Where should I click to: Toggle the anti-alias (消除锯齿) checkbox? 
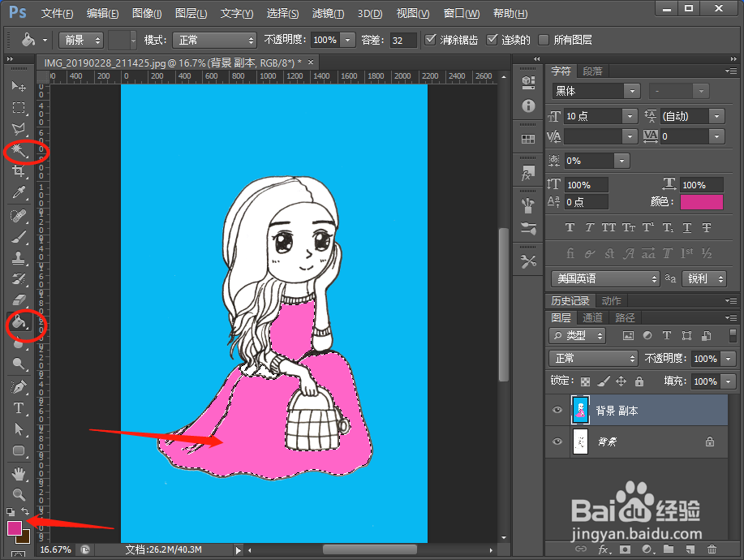click(x=430, y=40)
